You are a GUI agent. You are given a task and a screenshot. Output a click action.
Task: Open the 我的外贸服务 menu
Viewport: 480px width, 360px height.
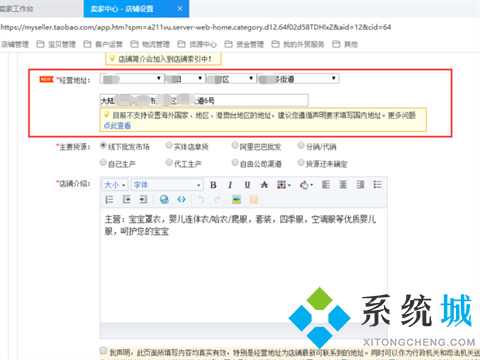[x=298, y=44]
